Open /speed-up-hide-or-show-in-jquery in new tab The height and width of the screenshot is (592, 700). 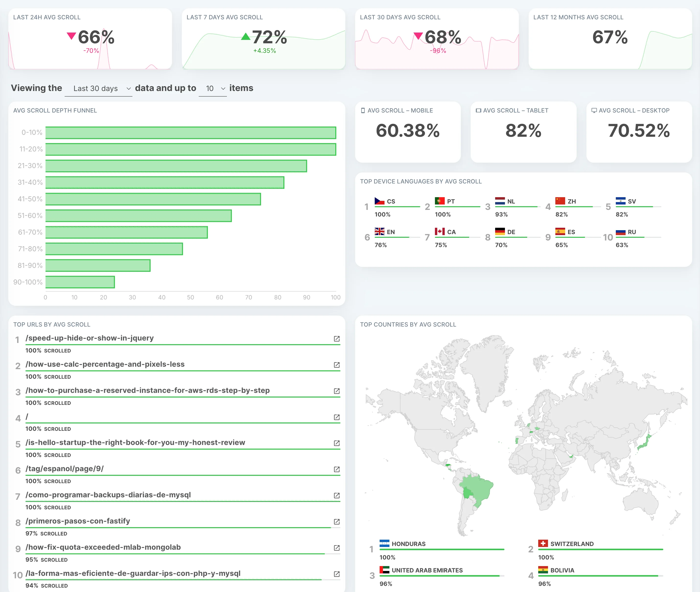pyautogui.click(x=337, y=339)
